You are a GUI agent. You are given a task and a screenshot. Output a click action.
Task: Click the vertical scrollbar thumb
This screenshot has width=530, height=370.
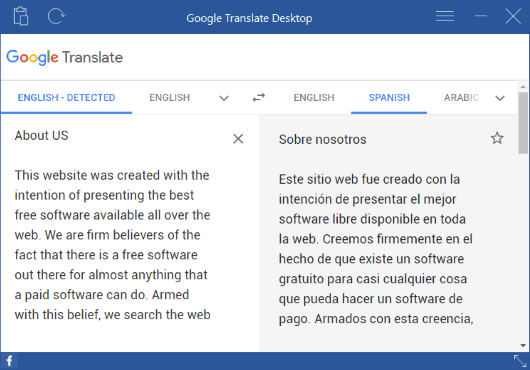pos(523,123)
